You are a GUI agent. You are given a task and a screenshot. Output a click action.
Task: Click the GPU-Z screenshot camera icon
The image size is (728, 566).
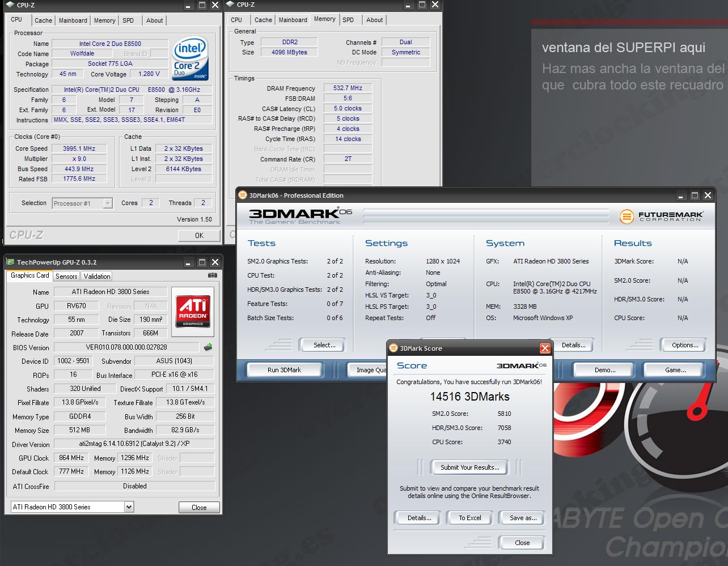(x=213, y=275)
